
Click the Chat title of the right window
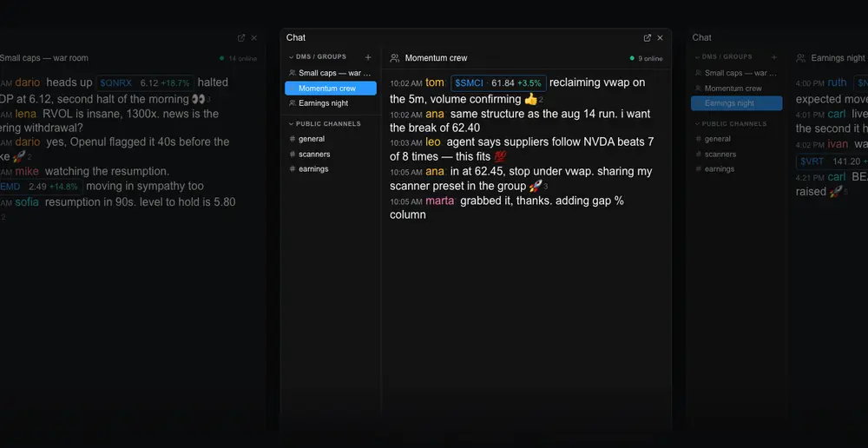[x=701, y=37]
